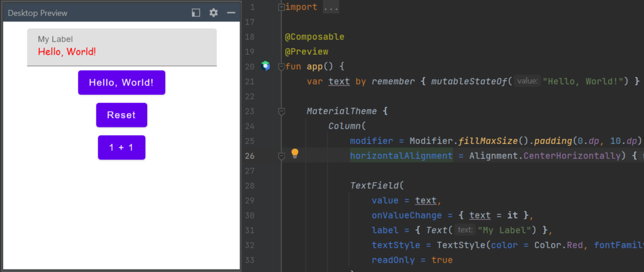Screen dimensions: 644x272
Task: Click the Reset button in preview
Action: coord(121,115)
